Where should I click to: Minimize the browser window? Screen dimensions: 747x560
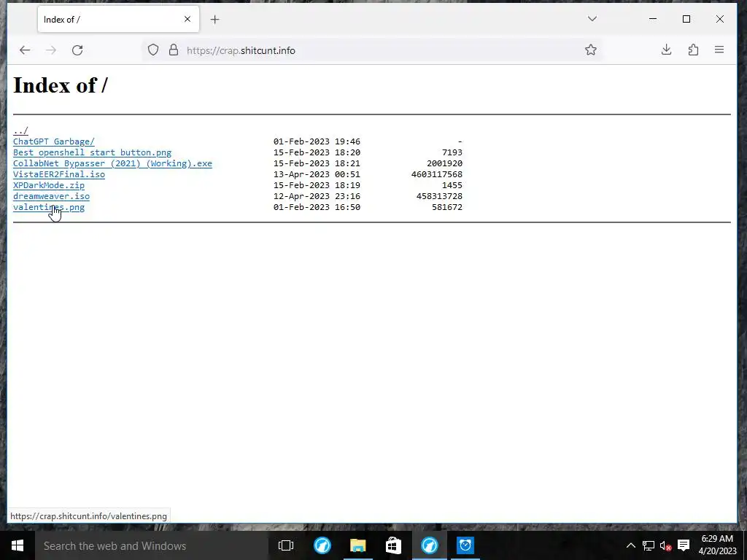pos(653,19)
